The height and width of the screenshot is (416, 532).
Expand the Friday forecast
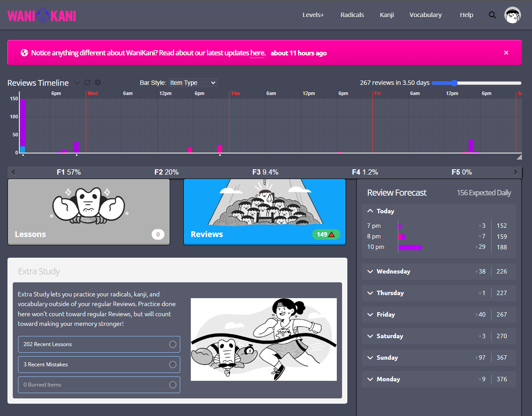click(x=439, y=314)
